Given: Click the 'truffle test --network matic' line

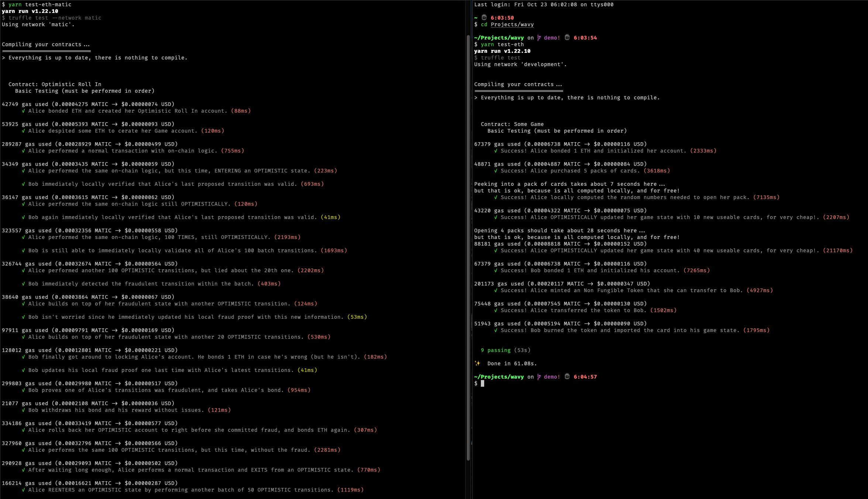Looking at the screenshot, I should [52, 18].
